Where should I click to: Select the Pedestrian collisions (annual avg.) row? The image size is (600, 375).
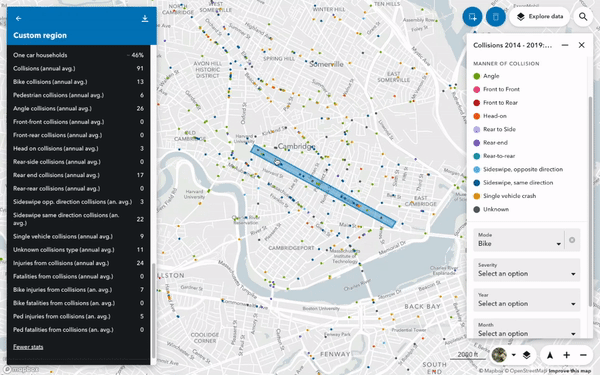(78, 95)
